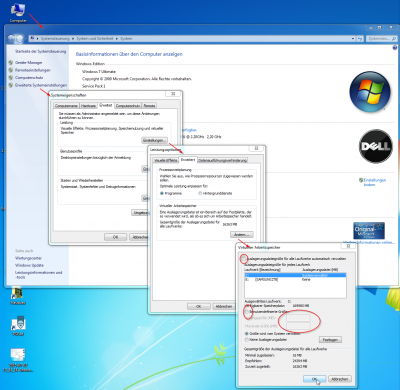The width and height of the screenshot is (400, 390).
Task: Select Erweitert tab in Leistungsoptionen
Action: click(x=188, y=160)
